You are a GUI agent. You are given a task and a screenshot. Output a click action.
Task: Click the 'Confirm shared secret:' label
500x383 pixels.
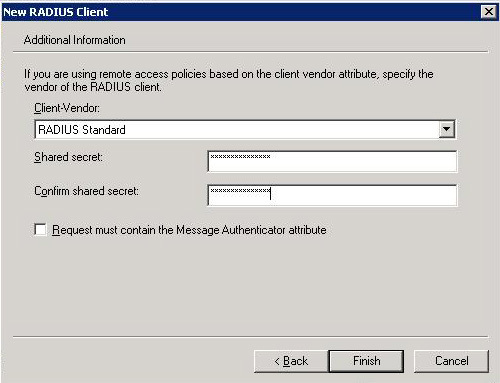[86, 191]
